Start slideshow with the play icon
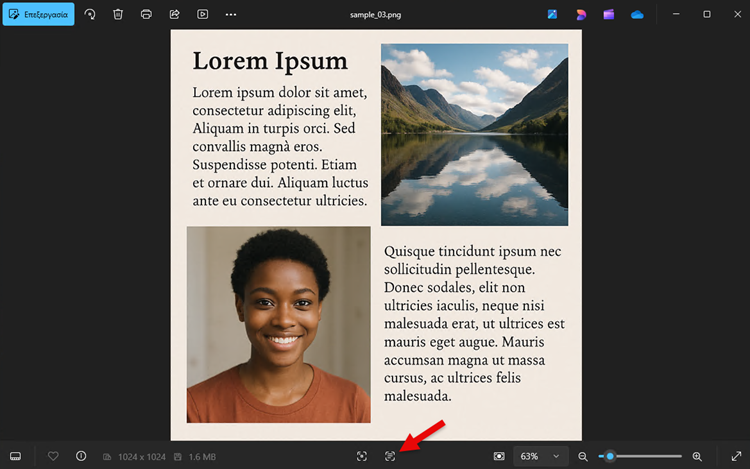The width and height of the screenshot is (750, 469). coord(203,15)
